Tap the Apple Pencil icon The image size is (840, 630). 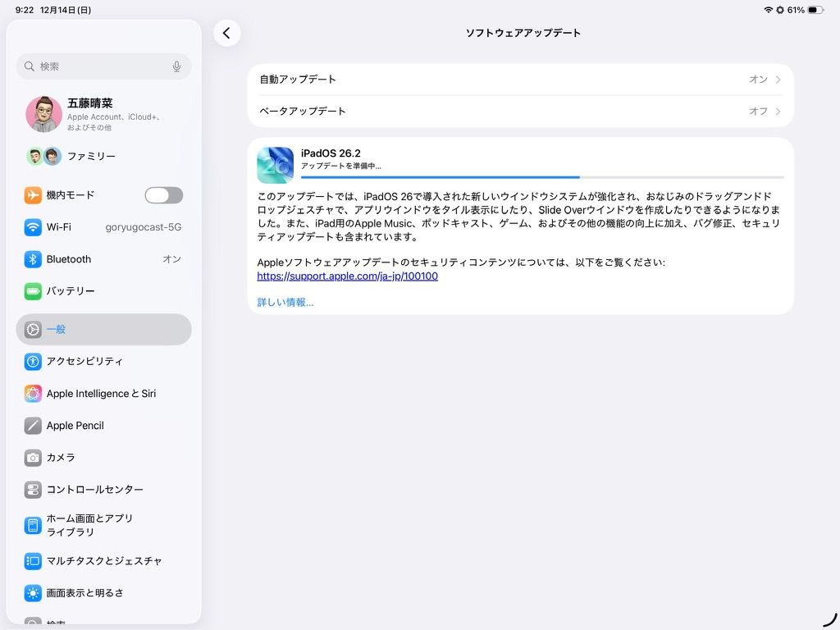point(33,426)
